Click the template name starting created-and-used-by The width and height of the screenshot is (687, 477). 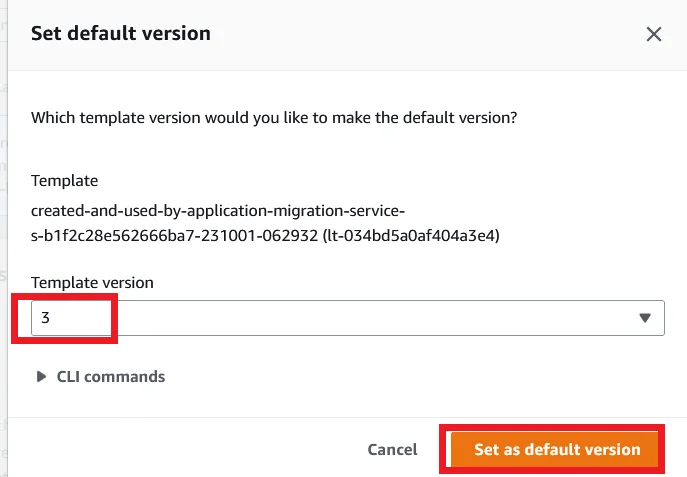[217, 211]
